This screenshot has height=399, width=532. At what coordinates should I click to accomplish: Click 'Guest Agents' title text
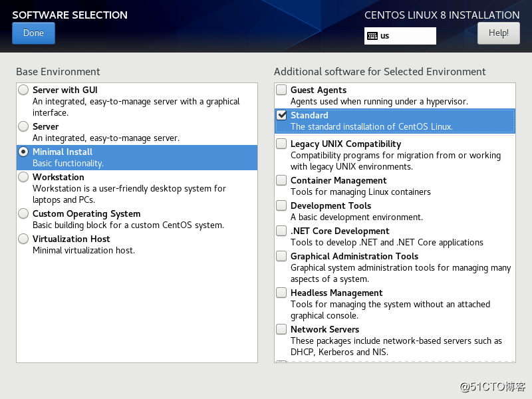coord(319,90)
